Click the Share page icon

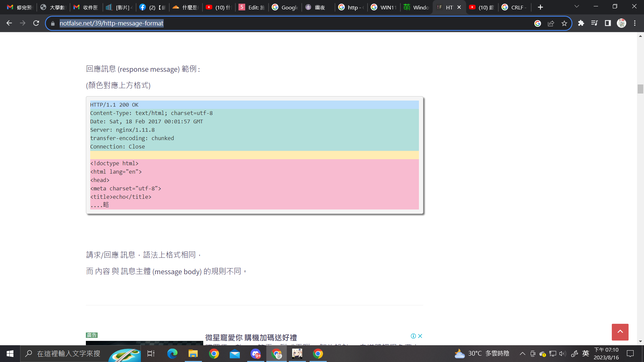tap(551, 23)
